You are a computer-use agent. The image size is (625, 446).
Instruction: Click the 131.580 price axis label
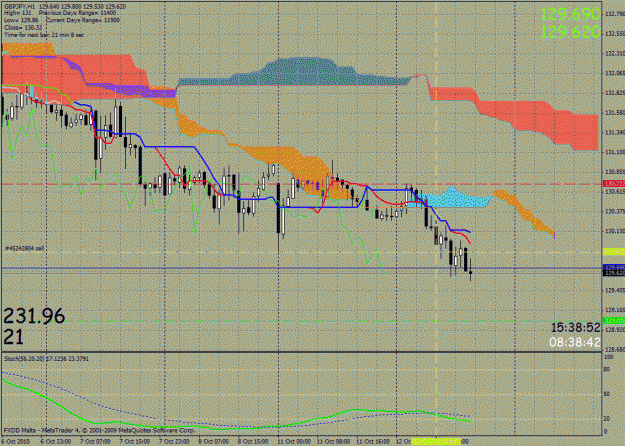coord(615,113)
